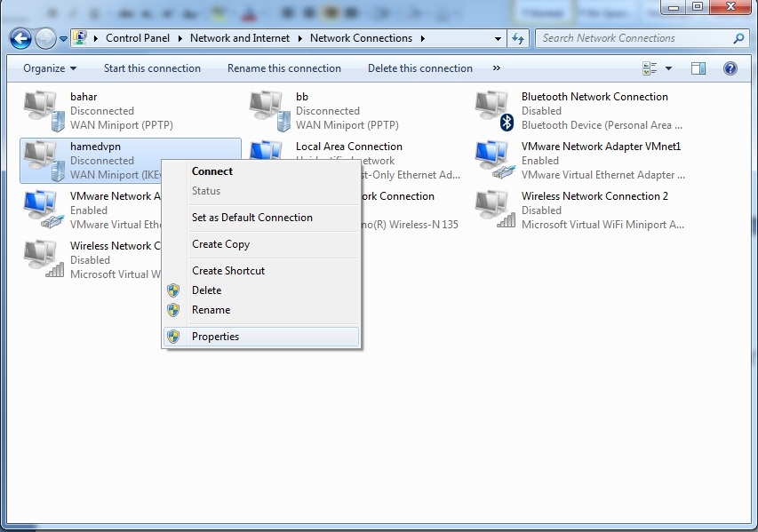Click 'WAN Miniport (PPTP)' under bahar
This screenshot has height=532, width=758.
[x=122, y=125]
